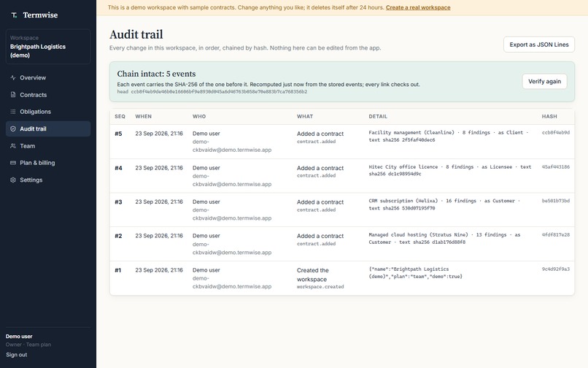588x368 pixels.
Task: Click the Verify again button
Action: tap(544, 82)
